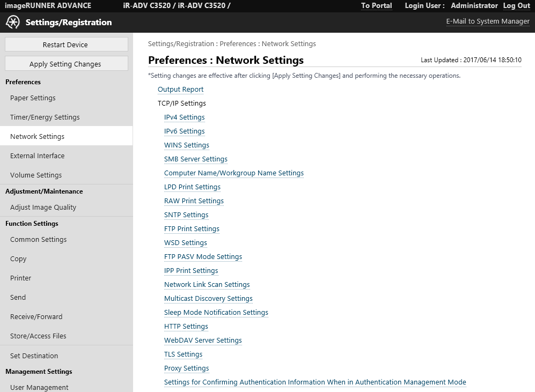The width and height of the screenshot is (535, 392).
Task: Open the SMB Server Settings link
Action: [x=195, y=159]
